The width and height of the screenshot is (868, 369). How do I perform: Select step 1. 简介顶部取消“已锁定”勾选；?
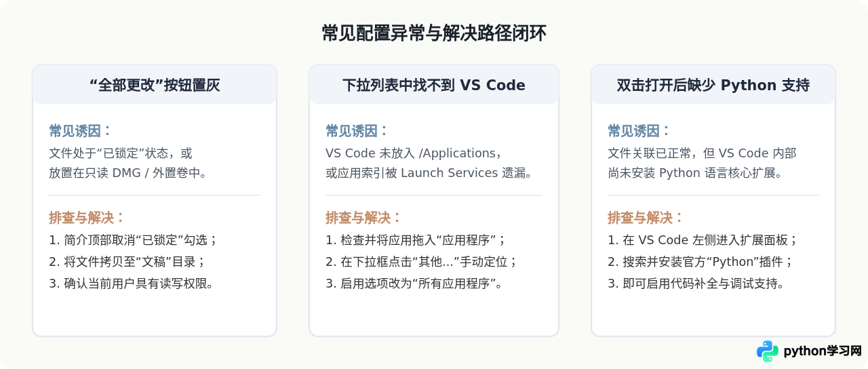[134, 240]
